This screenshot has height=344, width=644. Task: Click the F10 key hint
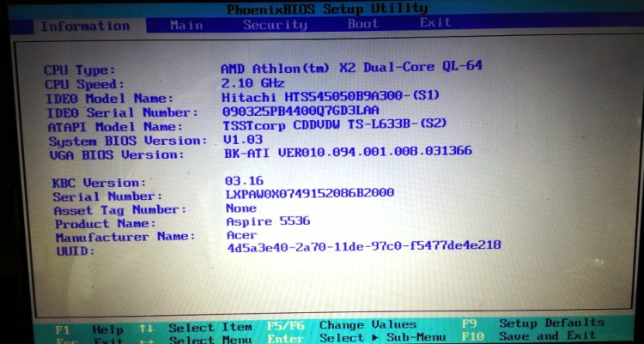point(472,337)
